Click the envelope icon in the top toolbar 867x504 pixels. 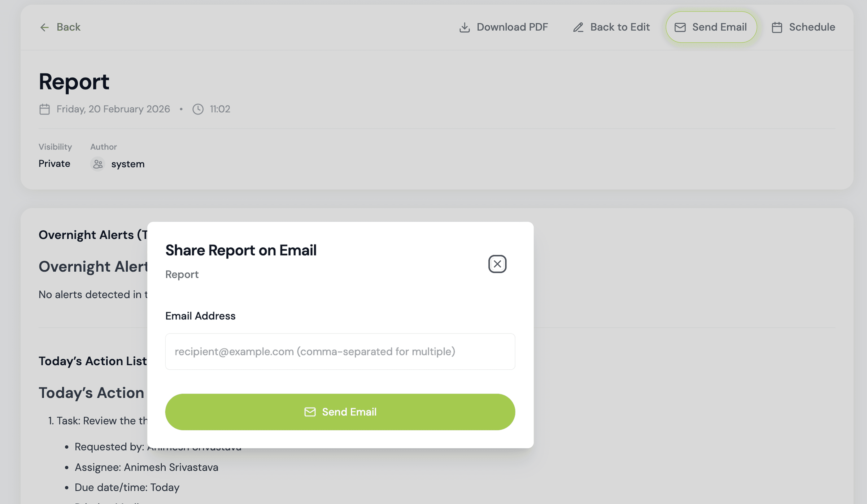click(x=680, y=27)
